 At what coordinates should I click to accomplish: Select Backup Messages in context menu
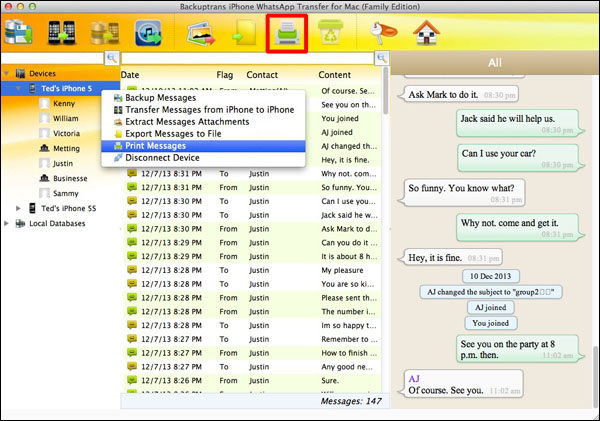tap(203, 98)
